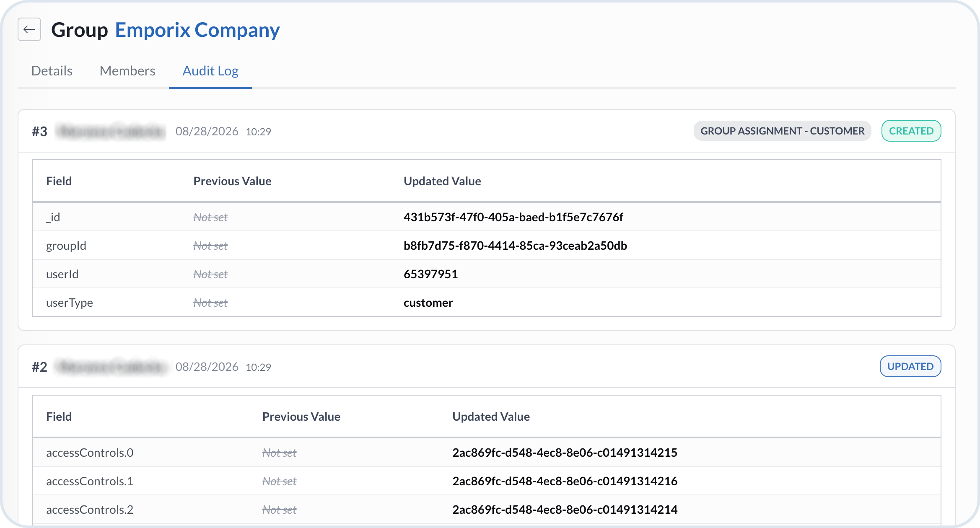
Task: Click the value ending in c01491314214
Action: coord(565,510)
